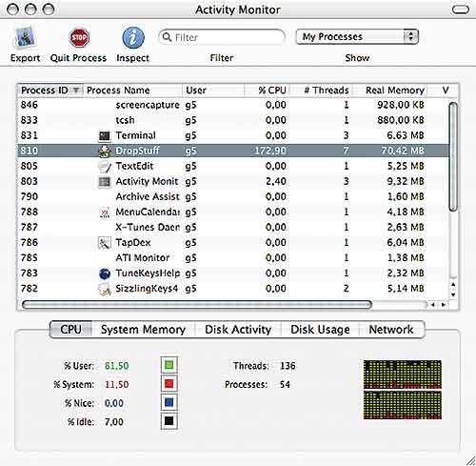
Task: Sort by User column header
Action: click(x=213, y=91)
